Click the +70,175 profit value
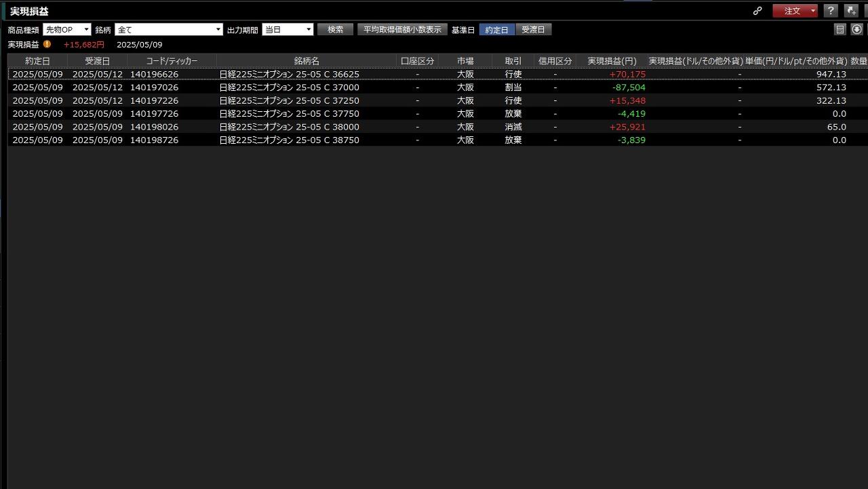The width and height of the screenshot is (868, 489). tap(627, 74)
